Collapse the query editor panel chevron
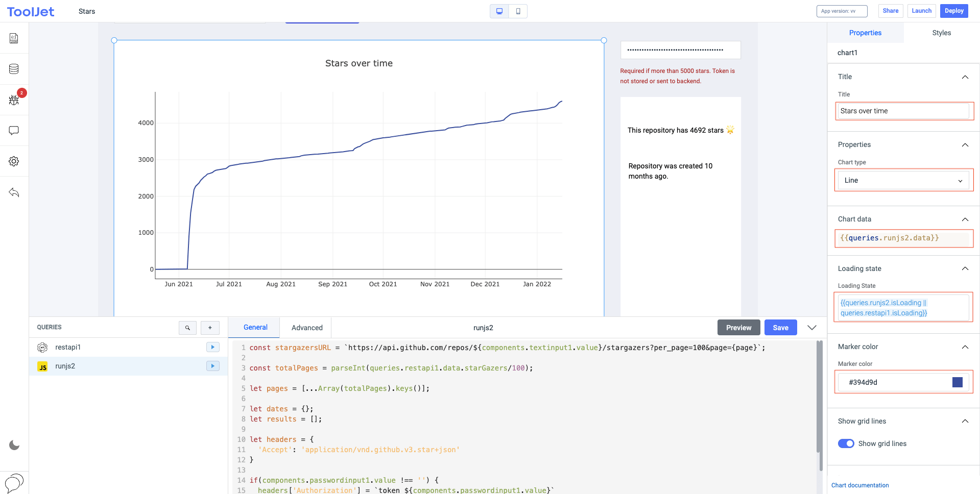The width and height of the screenshot is (980, 494). click(811, 328)
